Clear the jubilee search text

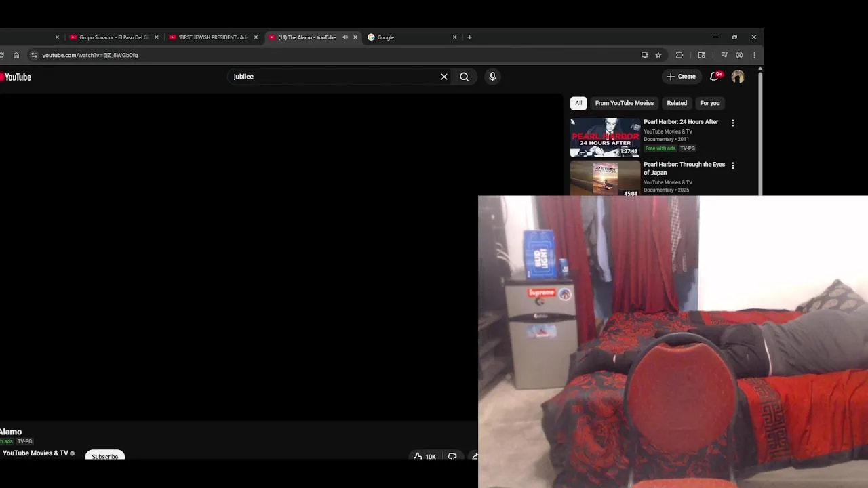(x=444, y=77)
